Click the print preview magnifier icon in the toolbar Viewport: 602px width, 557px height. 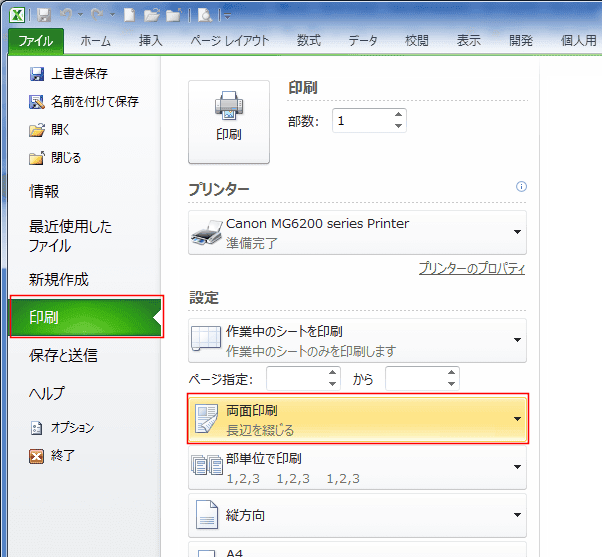[205, 15]
